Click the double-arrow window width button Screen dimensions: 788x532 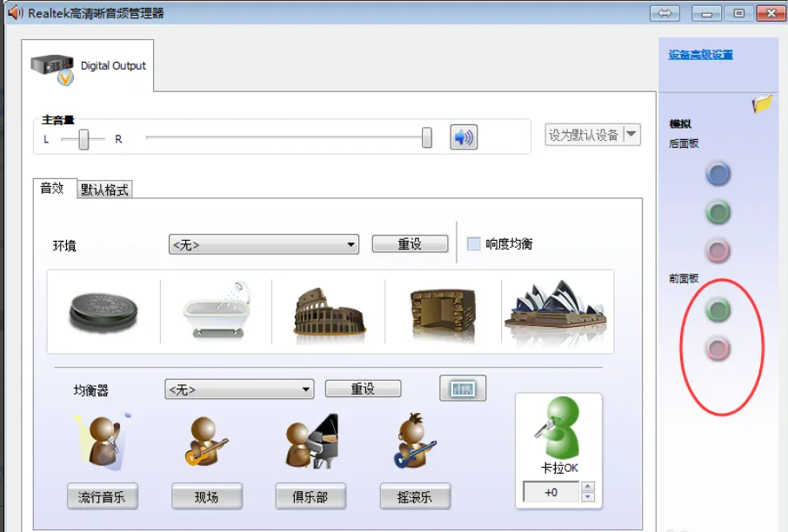(664, 14)
